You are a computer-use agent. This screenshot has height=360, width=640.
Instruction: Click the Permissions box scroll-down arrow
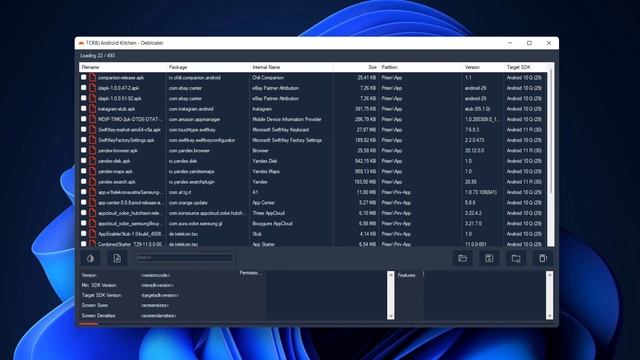391,316
